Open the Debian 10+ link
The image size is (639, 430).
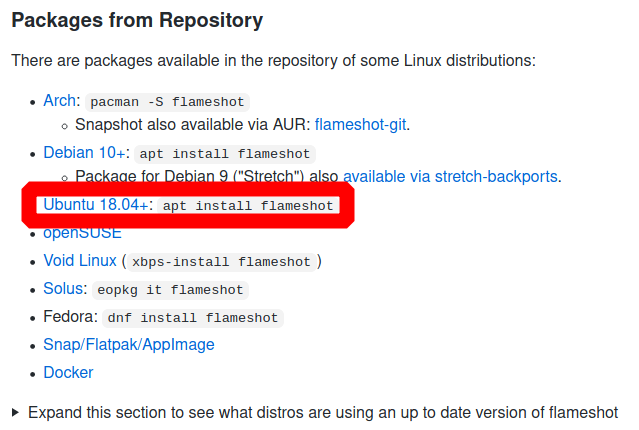(84, 152)
